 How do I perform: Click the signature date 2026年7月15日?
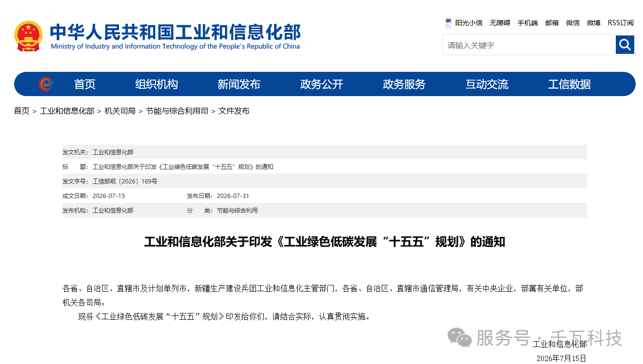point(561,359)
